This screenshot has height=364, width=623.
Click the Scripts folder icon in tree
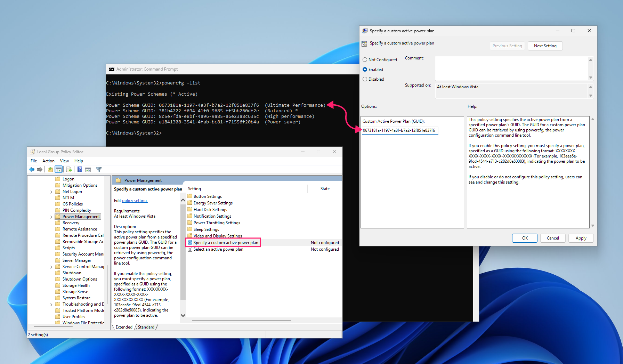tap(58, 248)
